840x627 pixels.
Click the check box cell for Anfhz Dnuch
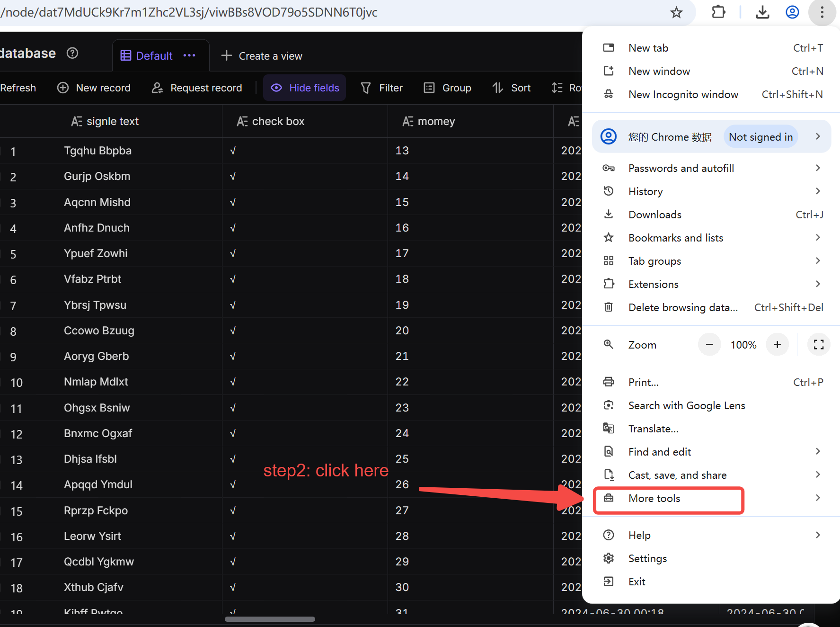(305, 228)
